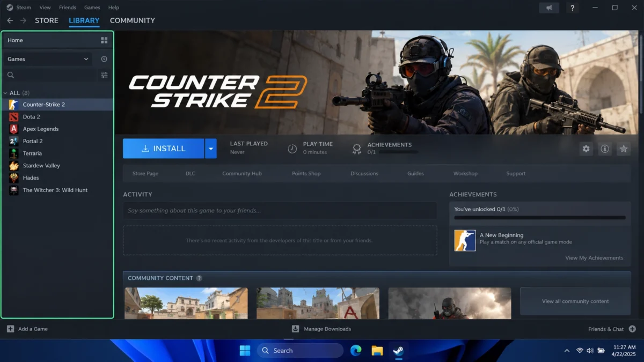The image size is (644, 362).
Task: Show game info circle icon
Action: pyautogui.click(x=605, y=149)
